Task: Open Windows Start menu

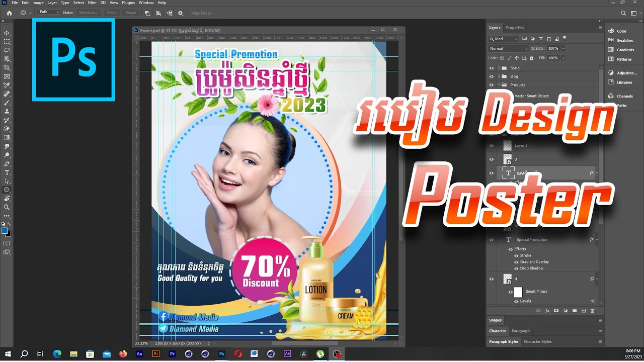Action: coord(8,354)
